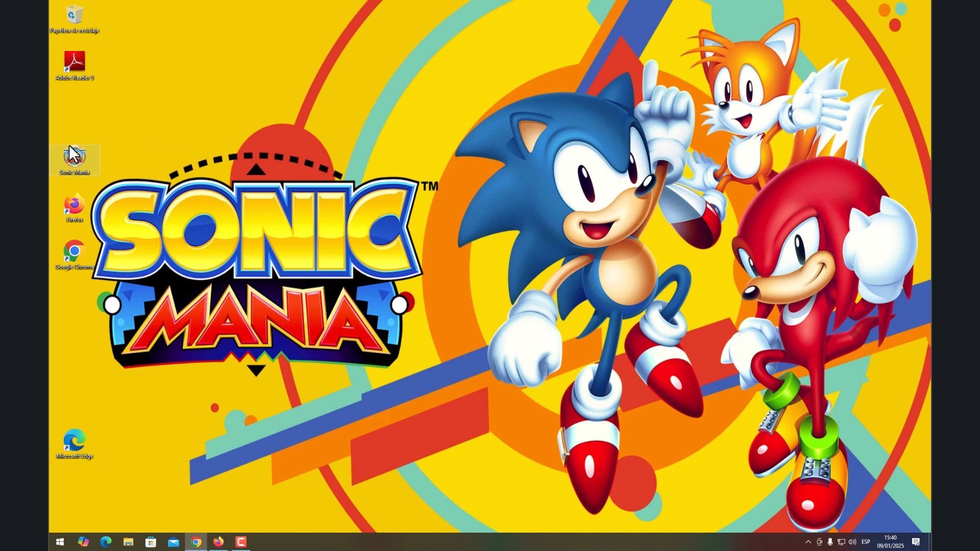Open the ESP language selector
This screenshot has height=551, width=980.
tap(866, 542)
